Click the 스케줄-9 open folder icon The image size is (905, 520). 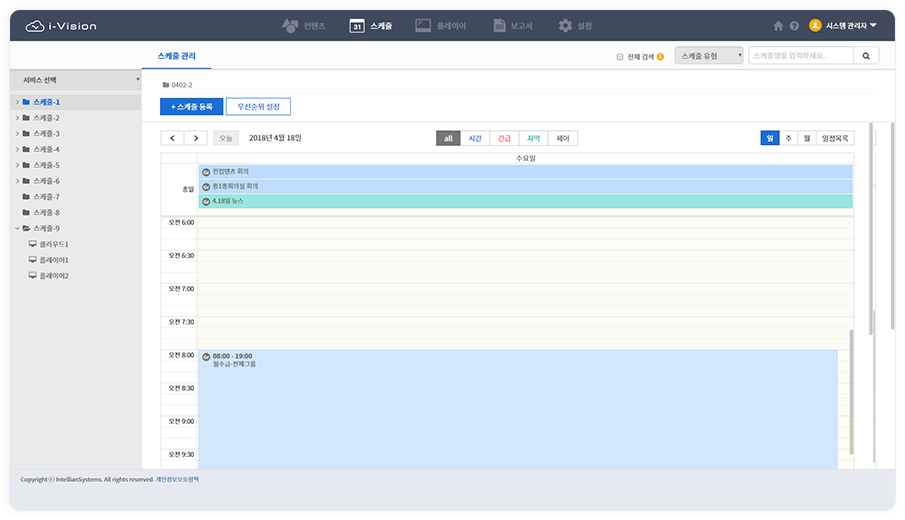26,229
